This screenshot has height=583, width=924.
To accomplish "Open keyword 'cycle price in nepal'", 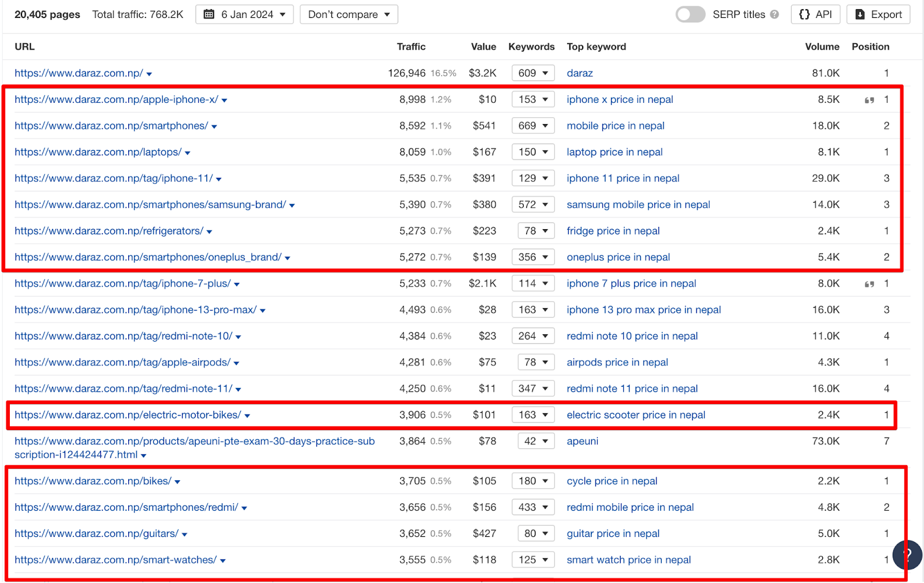I will click(612, 481).
